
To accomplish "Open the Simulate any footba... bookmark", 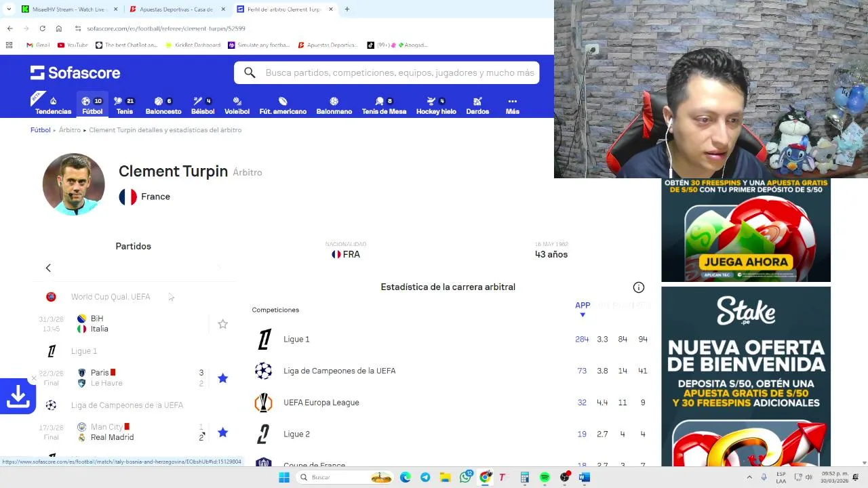I will (x=259, y=45).
